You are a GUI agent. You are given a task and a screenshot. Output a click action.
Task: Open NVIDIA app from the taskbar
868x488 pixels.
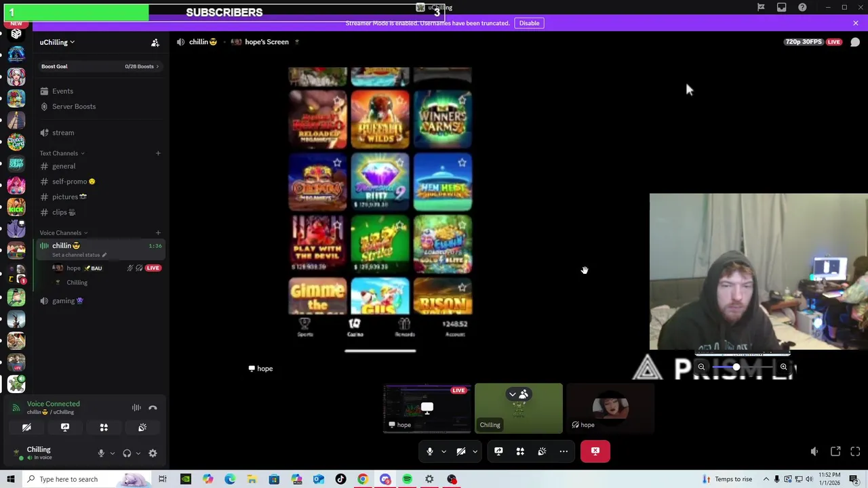click(185, 479)
